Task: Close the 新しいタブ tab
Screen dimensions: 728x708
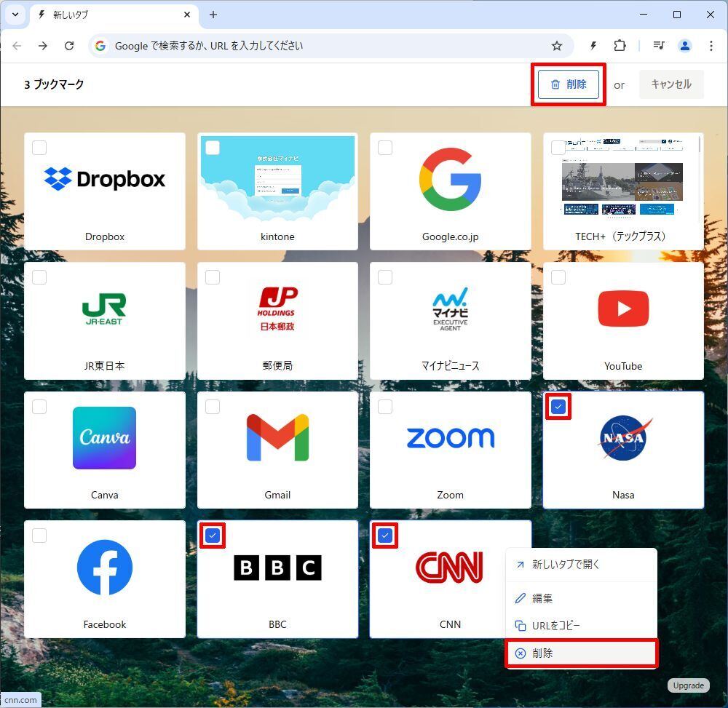Action: coord(186,15)
